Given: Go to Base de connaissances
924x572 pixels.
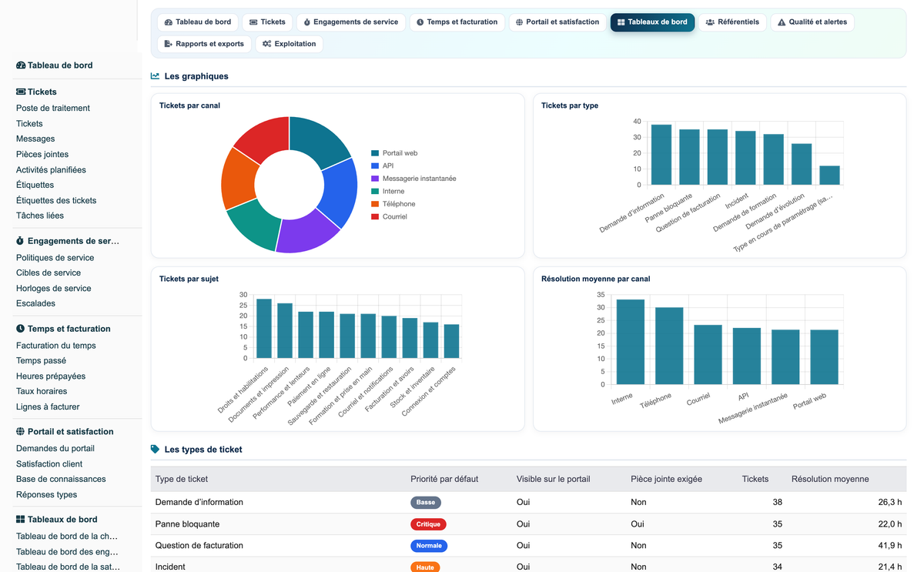Looking at the screenshot, I should (x=61, y=479).
